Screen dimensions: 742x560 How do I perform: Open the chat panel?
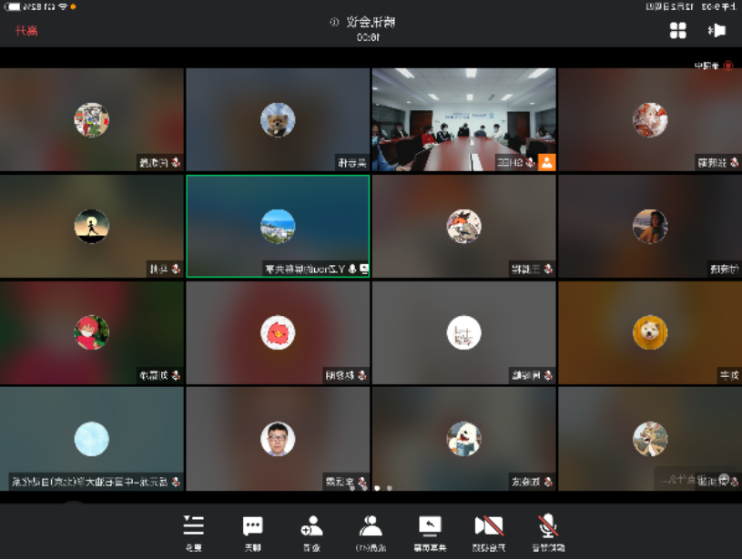coord(252,530)
